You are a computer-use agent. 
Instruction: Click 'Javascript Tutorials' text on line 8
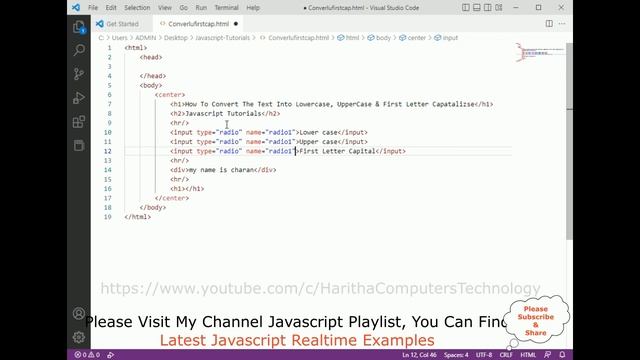pos(223,113)
